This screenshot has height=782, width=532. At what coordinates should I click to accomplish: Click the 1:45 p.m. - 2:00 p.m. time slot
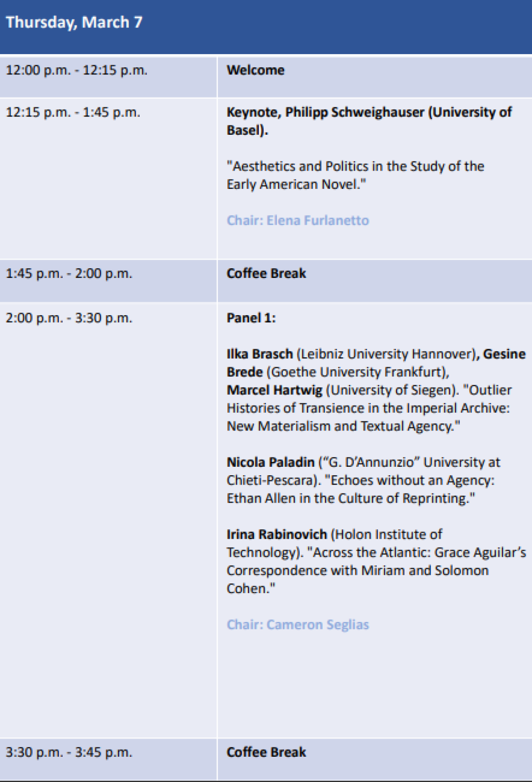tap(69, 274)
